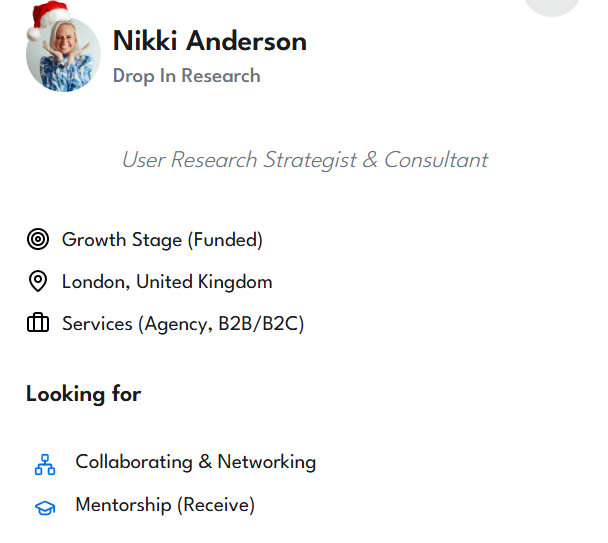
Task: Click the Nikki Anderson name heading
Action: 209,41
